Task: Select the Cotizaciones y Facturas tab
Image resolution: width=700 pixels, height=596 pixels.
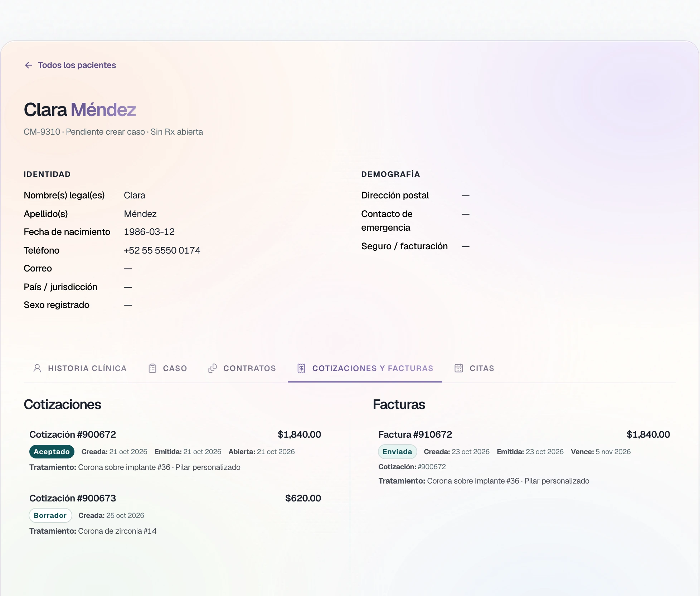Action: coord(365,368)
